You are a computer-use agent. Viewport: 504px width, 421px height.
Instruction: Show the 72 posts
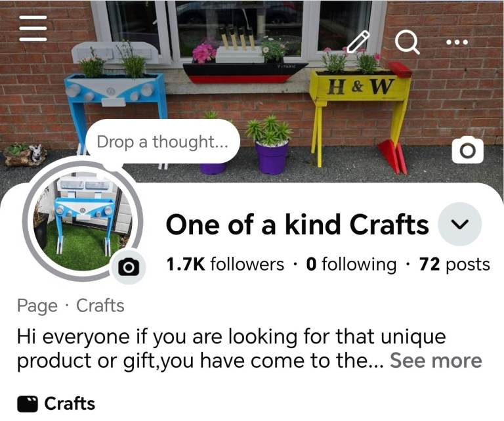[x=455, y=265]
